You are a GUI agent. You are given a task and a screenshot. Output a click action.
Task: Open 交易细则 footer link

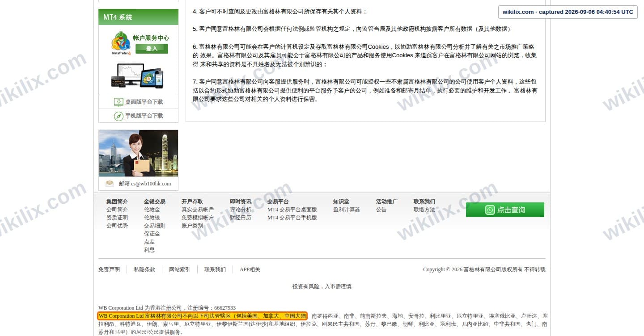[x=154, y=226]
